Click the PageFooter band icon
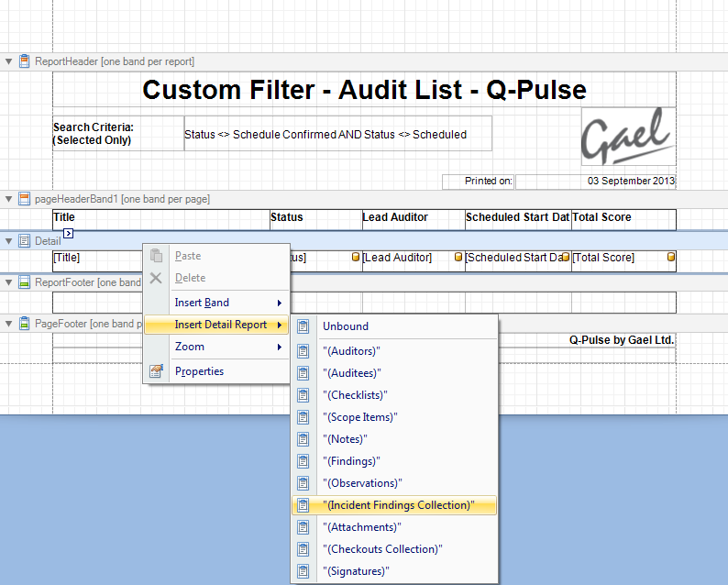 (x=24, y=324)
